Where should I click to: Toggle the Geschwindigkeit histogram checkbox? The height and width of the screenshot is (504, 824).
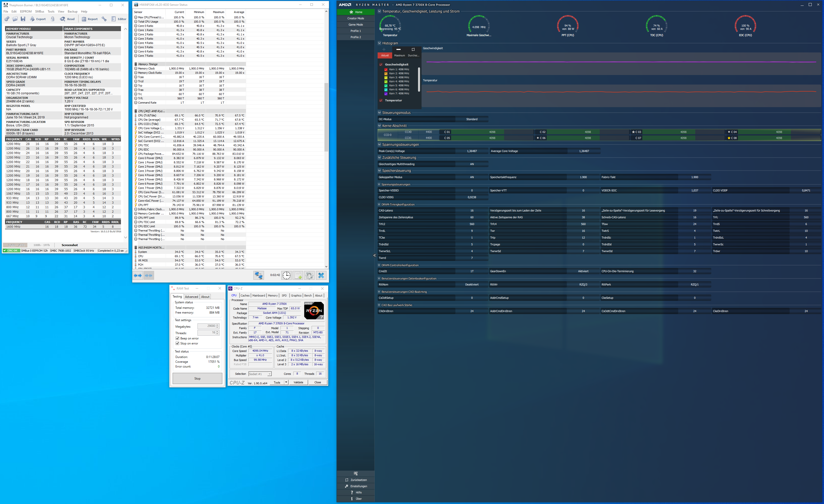[x=381, y=64]
